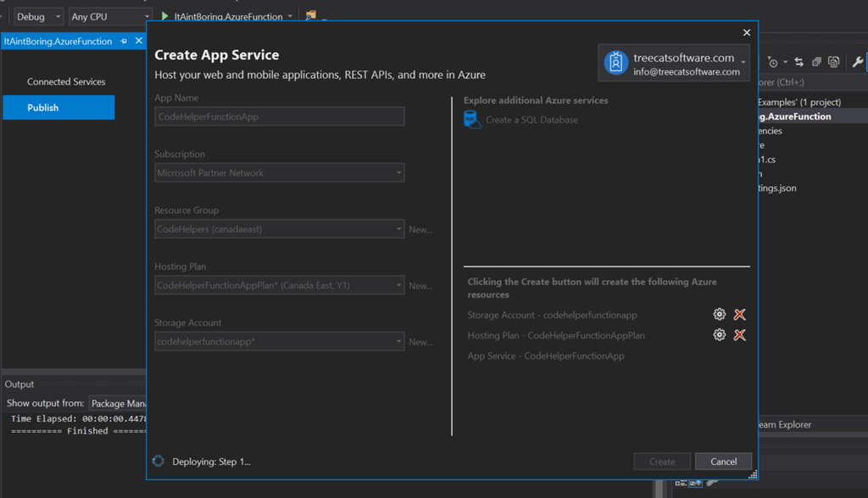Select the solution node with '(1 project)'

tap(798, 102)
